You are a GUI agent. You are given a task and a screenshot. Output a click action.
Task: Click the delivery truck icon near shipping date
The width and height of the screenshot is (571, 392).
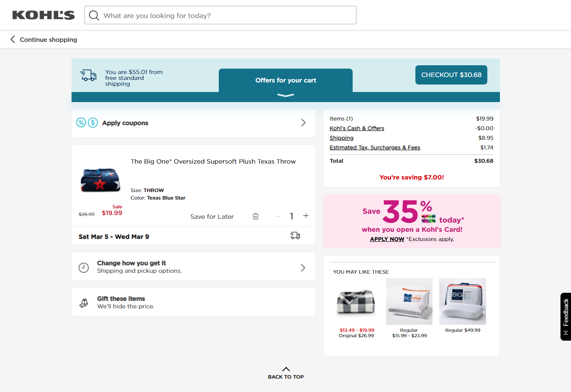coord(295,236)
